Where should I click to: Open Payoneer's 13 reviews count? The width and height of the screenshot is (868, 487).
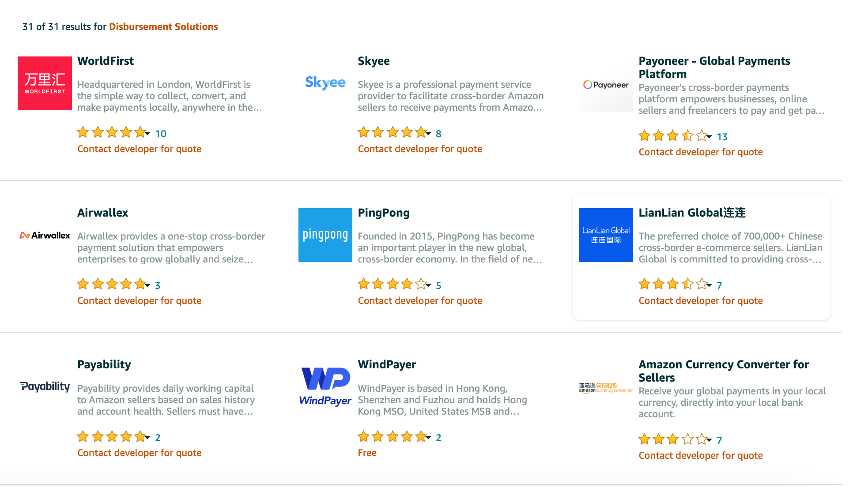pos(722,137)
